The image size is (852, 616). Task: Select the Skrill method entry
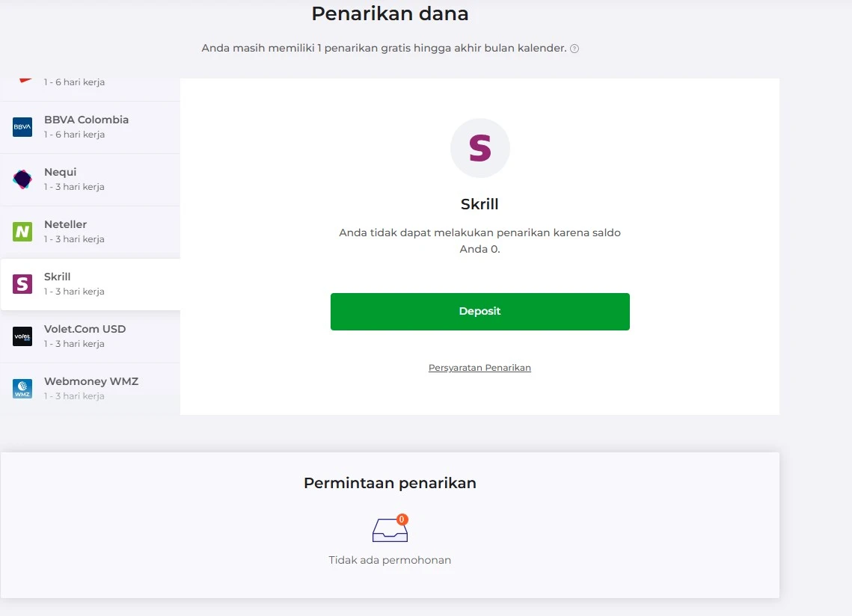(x=91, y=284)
